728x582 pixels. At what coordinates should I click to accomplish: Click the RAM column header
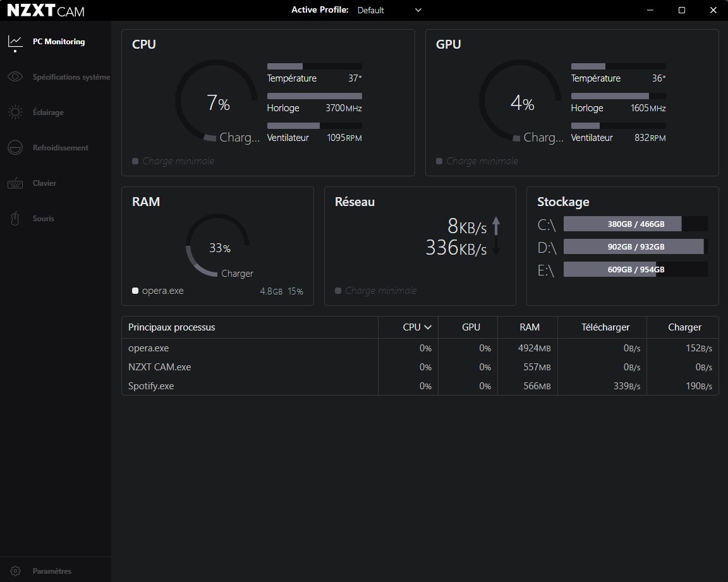point(529,327)
